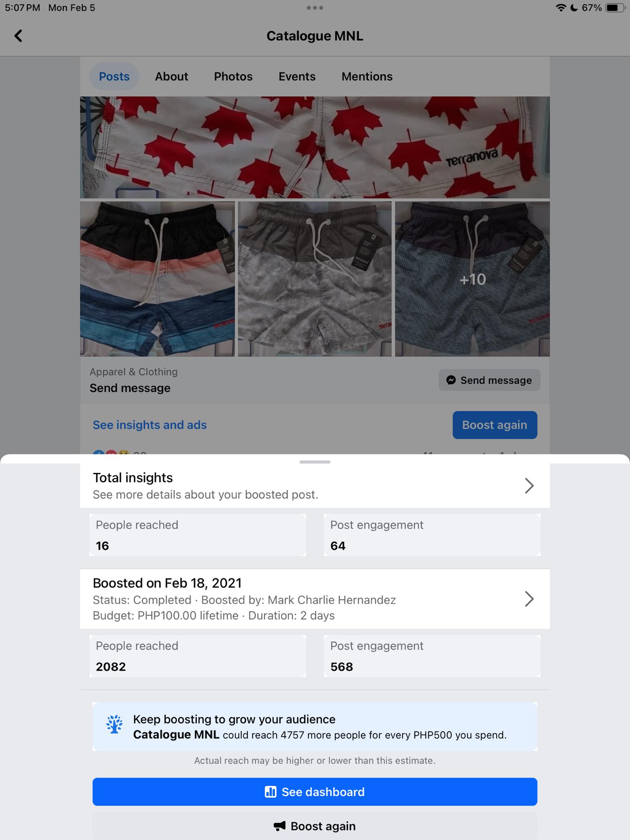
Task: Tap the megaphone icon on bottom Boost again
Action: point(280,826)
